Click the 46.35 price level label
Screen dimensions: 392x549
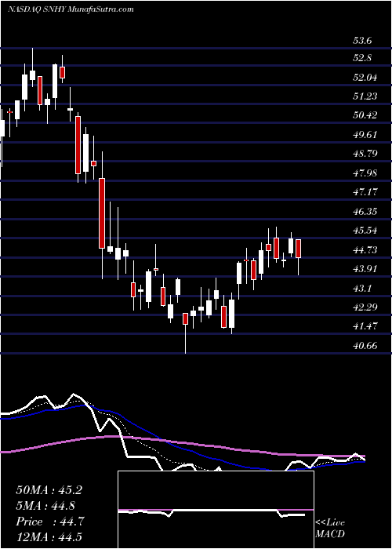365,211
